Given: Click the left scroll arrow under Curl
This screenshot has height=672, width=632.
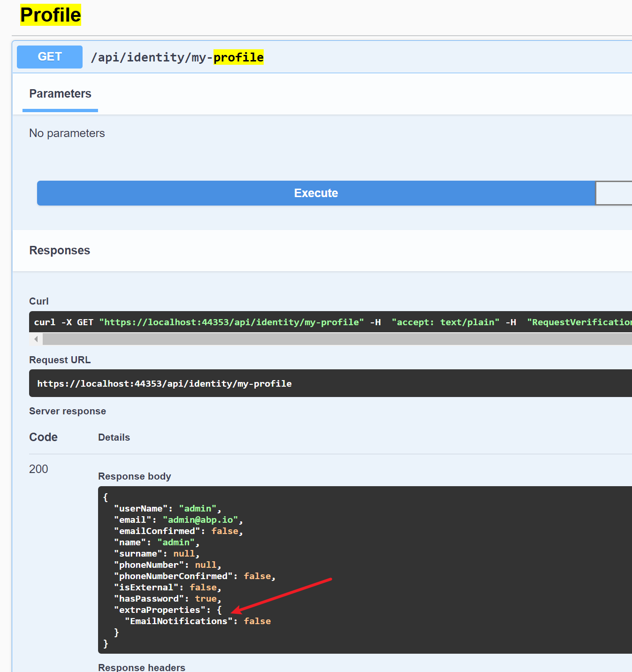Looking at the screenshot, I should [36, 339].
